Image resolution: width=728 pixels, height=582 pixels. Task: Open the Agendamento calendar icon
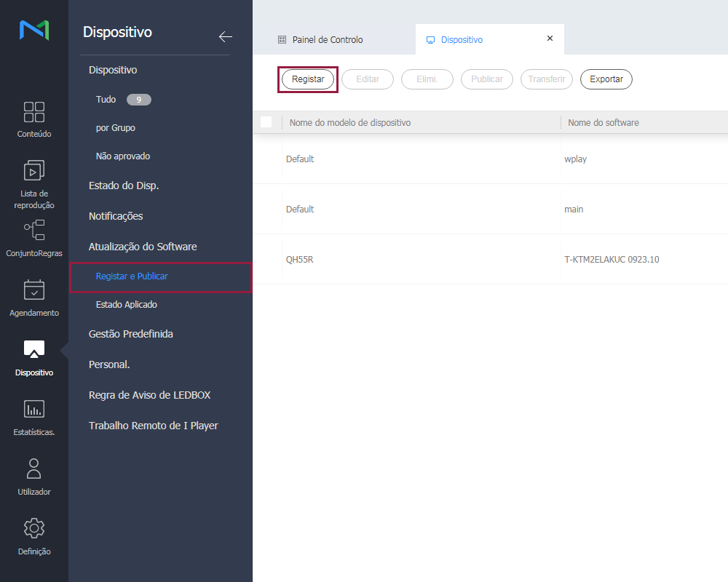pyautogui.click(x=34, y=290)
